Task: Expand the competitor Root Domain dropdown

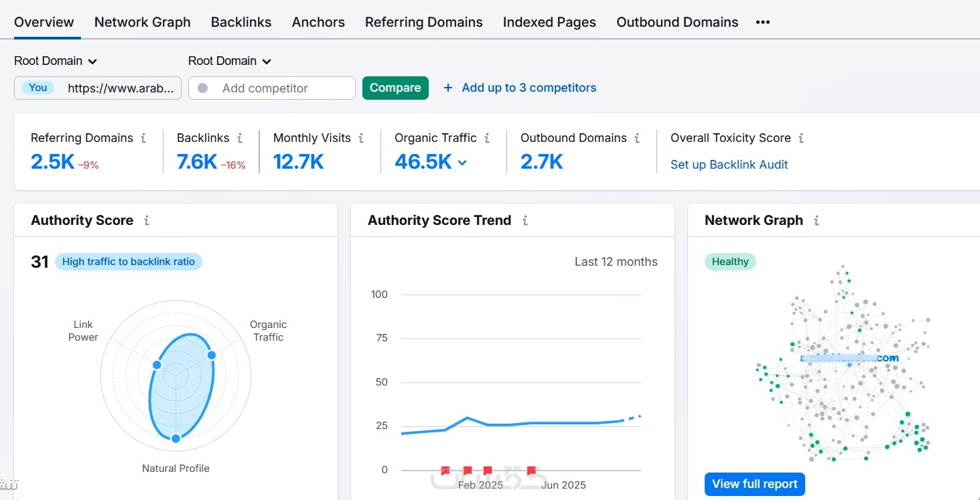Action: [x=230, y=61]
